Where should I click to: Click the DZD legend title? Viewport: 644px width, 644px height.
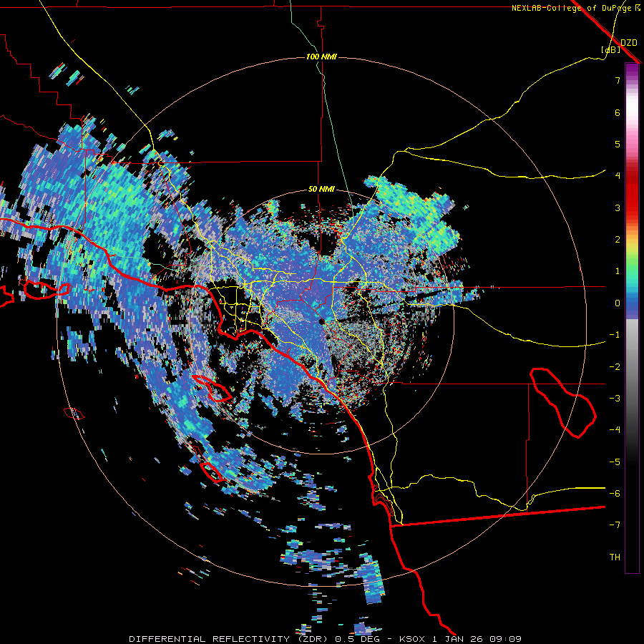tap(629, 42)
